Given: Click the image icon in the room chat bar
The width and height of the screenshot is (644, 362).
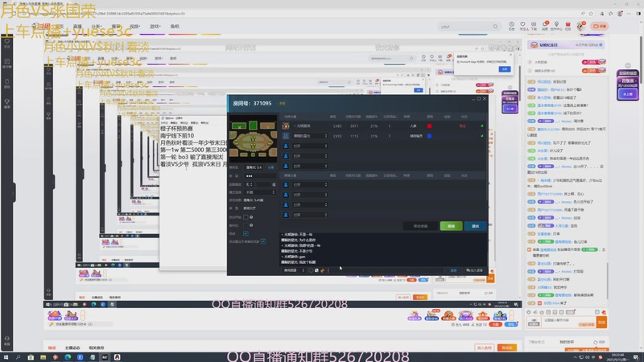Looking at the screenshot, I should coord(316,270).
